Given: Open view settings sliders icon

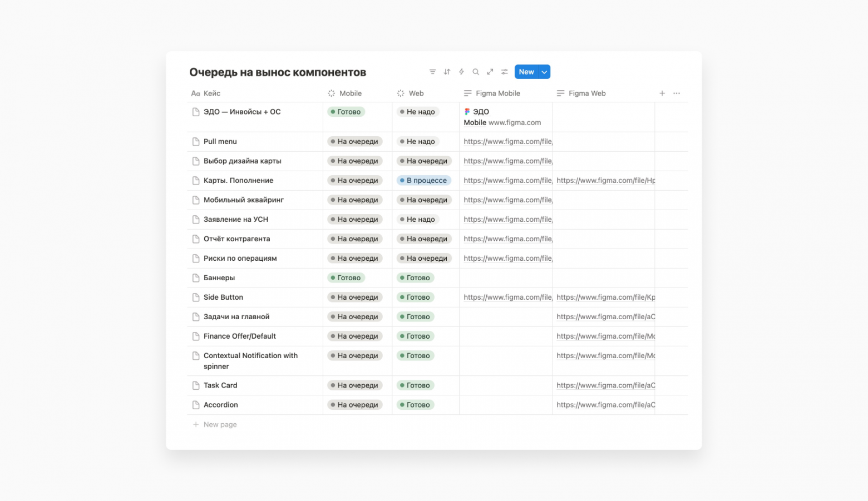Looking at the screenshot, I should point(505,72).
